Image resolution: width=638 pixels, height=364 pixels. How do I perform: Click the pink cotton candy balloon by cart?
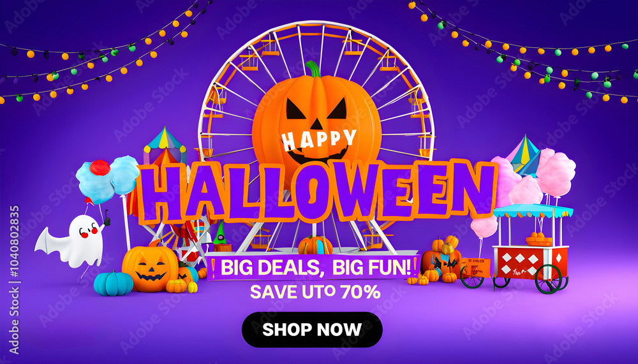coord(484,226)
